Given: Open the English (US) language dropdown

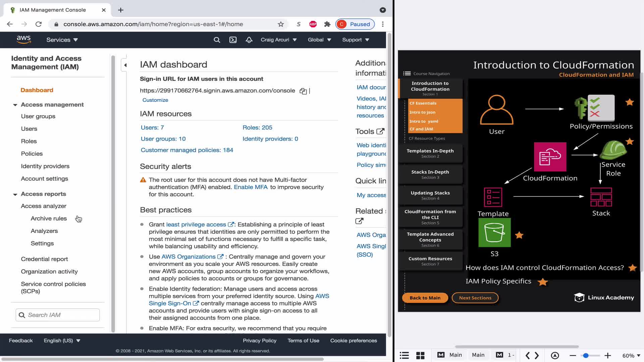Looking at the screenshot, I should tap(62, 341).
